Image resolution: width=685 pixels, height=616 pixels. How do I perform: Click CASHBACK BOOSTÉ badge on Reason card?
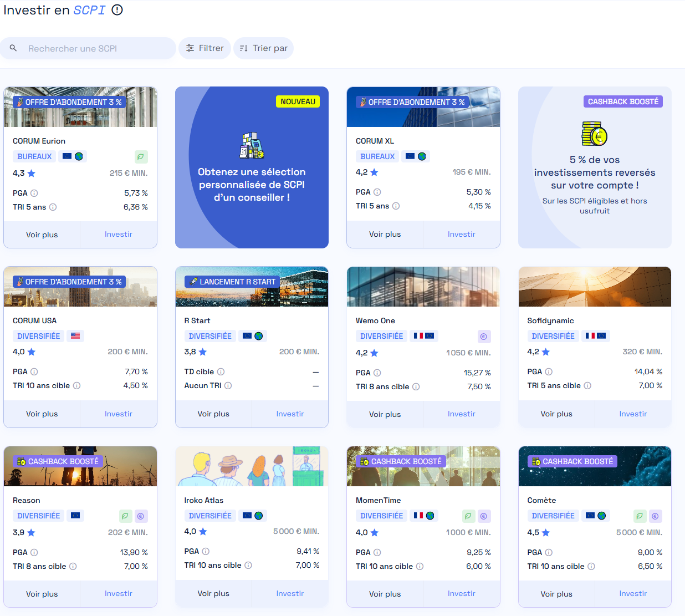point(58,461)
